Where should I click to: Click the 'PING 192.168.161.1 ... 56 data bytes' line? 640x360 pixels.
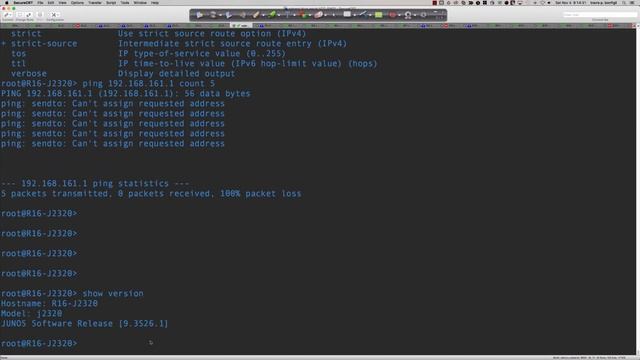126,94
